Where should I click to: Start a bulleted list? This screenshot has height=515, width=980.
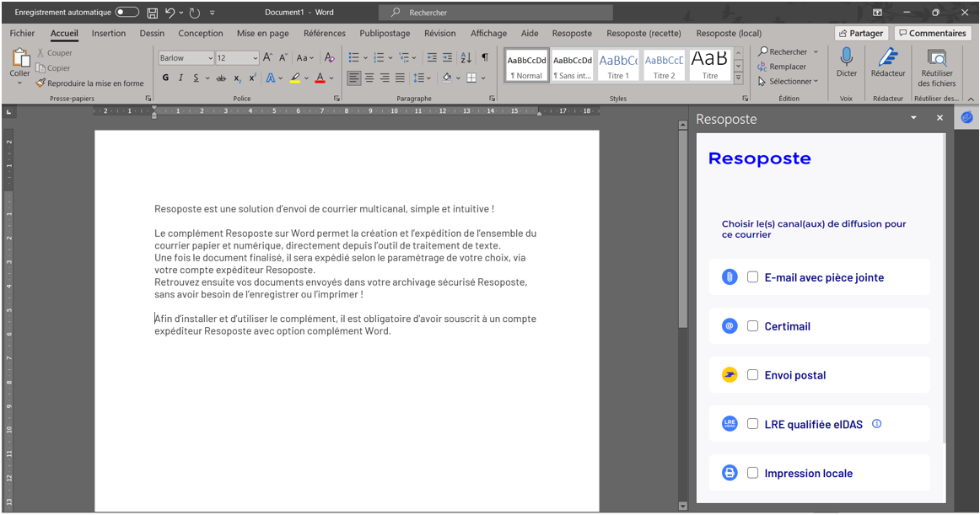point(353,57)
